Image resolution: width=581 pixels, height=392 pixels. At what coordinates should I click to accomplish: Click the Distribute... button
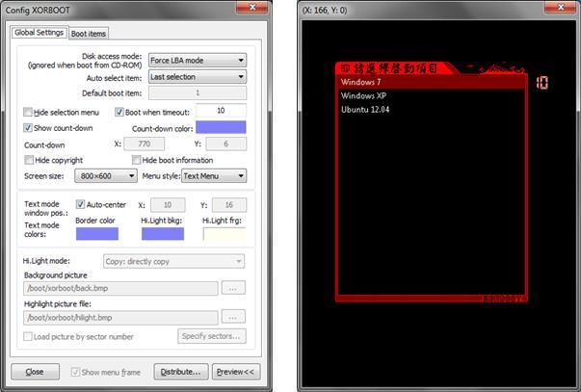click(181, 372)
